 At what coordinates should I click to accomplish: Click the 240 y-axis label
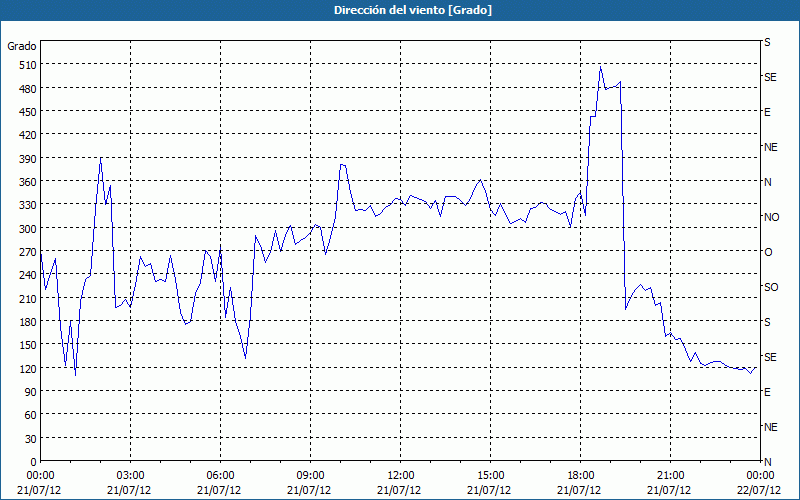(27, 276)
